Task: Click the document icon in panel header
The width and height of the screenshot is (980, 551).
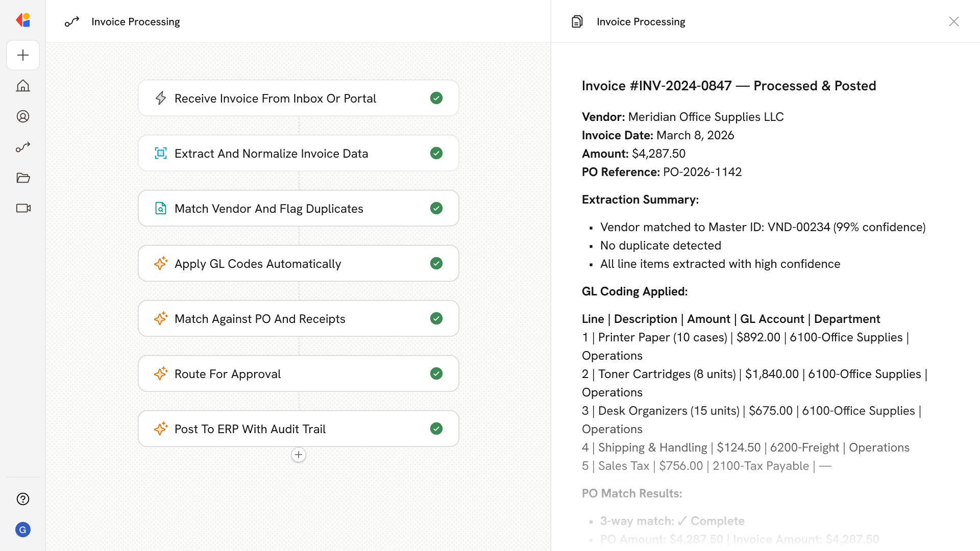Action: pyautogui.click(x=577, y=21)
